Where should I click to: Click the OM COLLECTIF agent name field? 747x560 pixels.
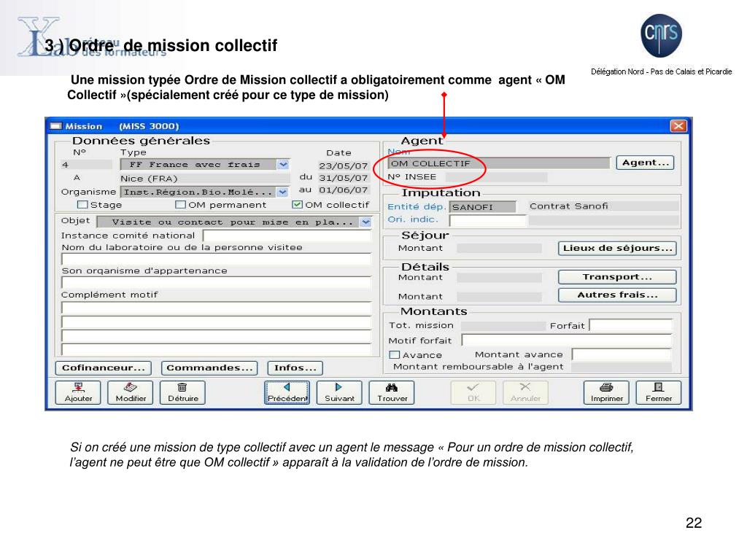[x=499, y=163]
